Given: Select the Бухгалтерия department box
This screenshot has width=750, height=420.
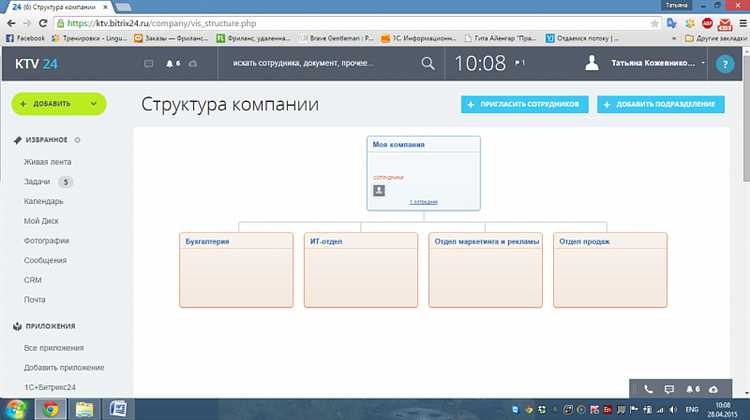Looking at the screenshot, I should point(236,270).
